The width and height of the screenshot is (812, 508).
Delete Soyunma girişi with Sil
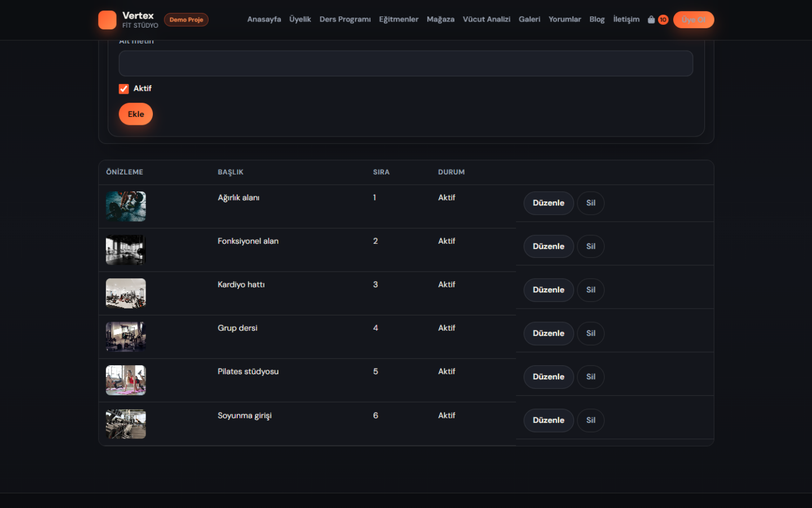tap(591, 421)
